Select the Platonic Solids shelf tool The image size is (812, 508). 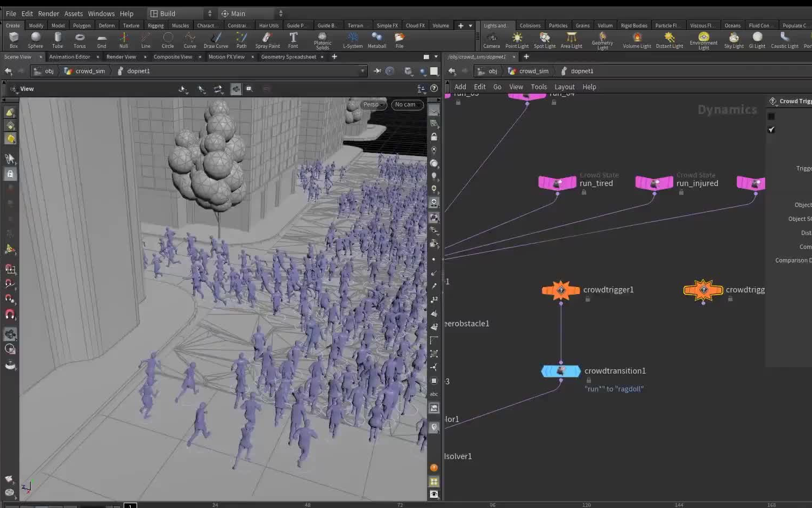323,41
